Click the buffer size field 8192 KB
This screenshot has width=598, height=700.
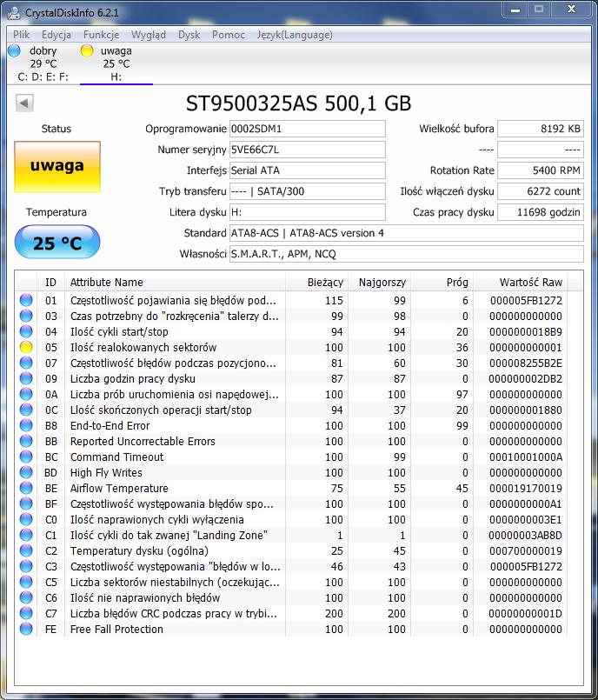tap(541, 129)
